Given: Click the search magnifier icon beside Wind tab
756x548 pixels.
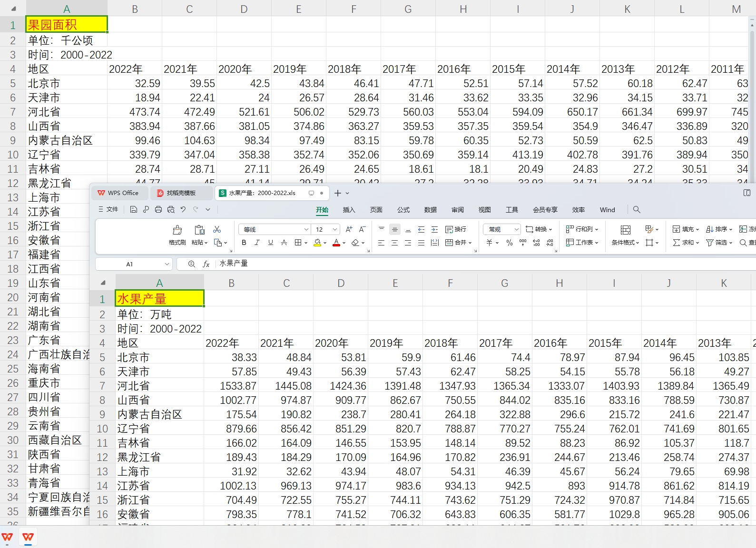Looking at the screenshot, I should [x=637, y=209].
